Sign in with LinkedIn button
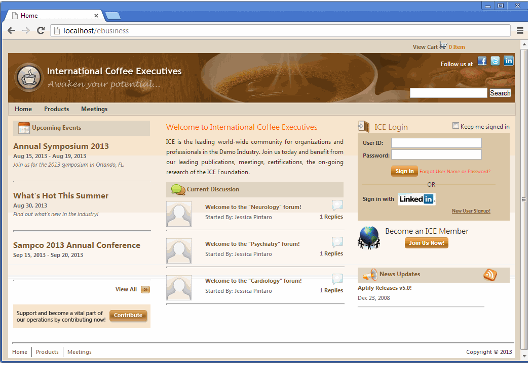This screenshot has width=528, height=365. 417,199
